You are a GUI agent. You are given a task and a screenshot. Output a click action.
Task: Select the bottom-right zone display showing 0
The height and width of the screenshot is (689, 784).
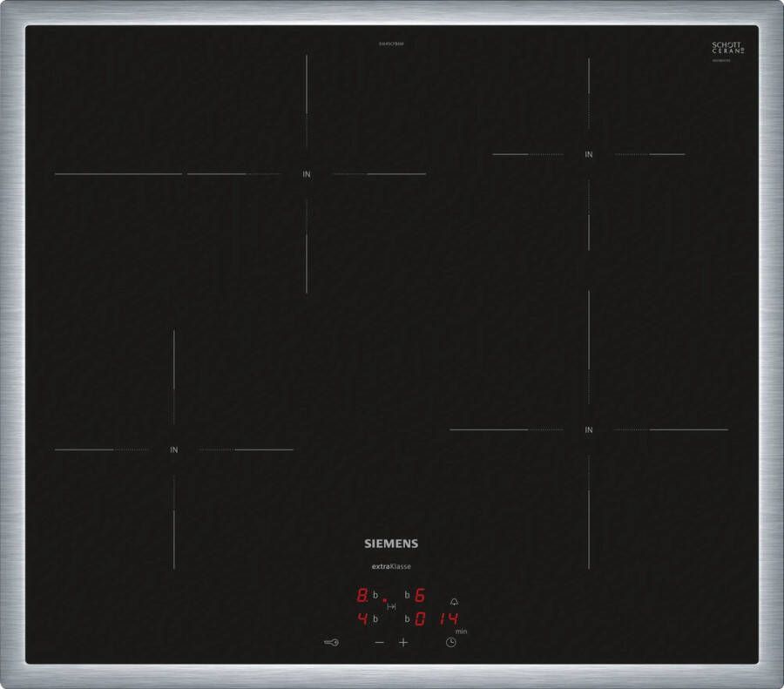(419, 619)
